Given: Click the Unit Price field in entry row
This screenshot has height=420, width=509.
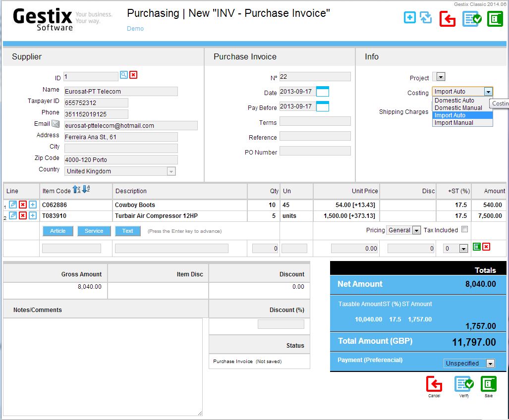Looking at the screenshot, I should (x=354, y=249).
